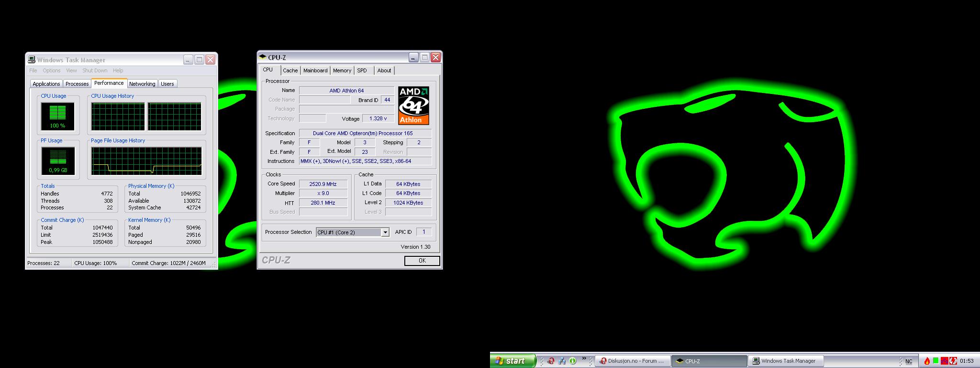Open the About tab in CPU-Z
The width and height of the screenshot is (980, 368).
(x=384, y=70)
